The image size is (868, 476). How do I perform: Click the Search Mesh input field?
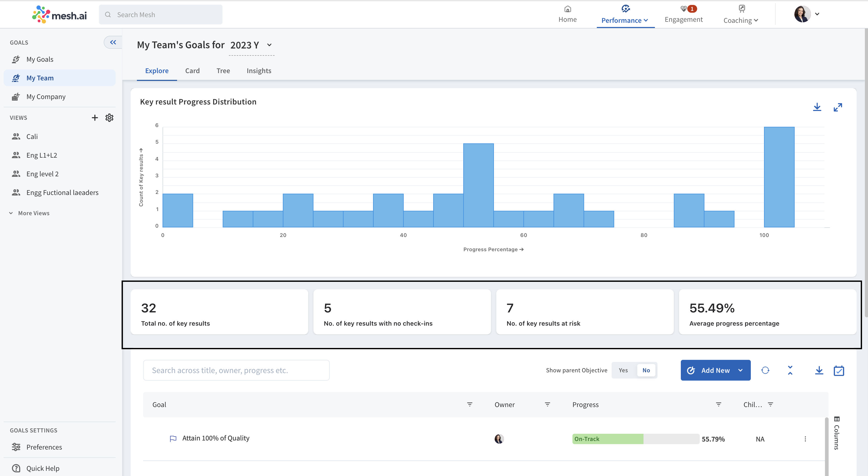pyautogui.click(x=161, y=15)
